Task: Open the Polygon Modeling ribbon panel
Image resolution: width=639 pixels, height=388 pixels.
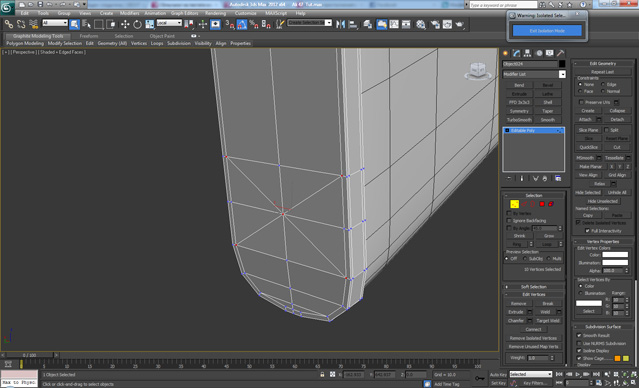Action: (x=25, y=43)
